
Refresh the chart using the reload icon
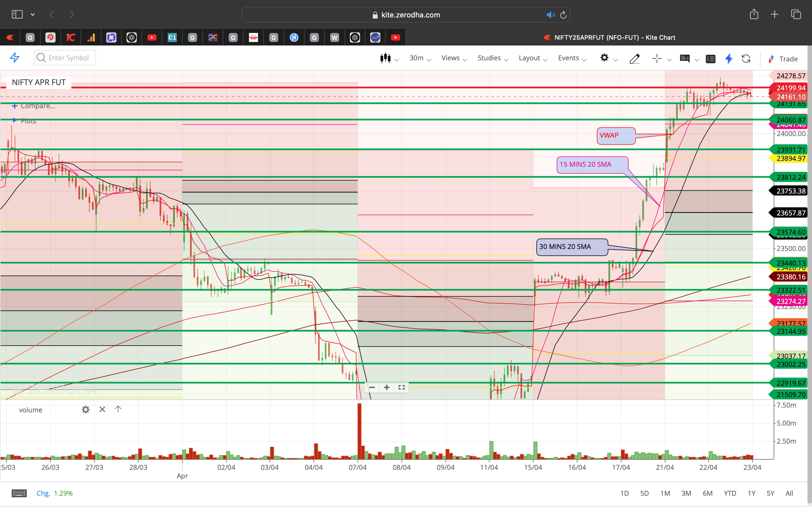pyautogui.click(x=746, y=59)
